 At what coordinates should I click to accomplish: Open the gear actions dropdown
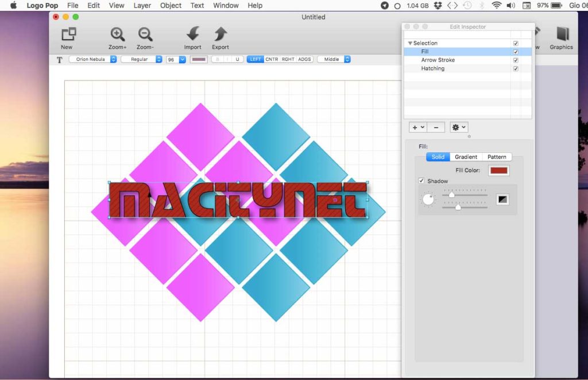point(459,127)
